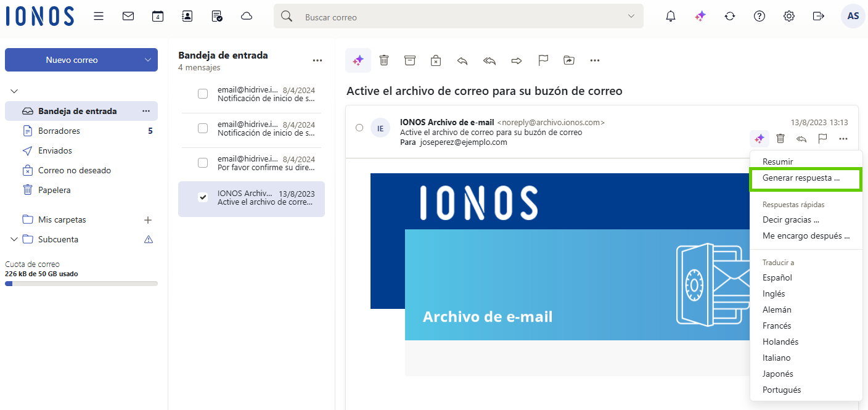
Task: Uncheck the IONOS Archivo email checkbox
Action: coord(203,197)
